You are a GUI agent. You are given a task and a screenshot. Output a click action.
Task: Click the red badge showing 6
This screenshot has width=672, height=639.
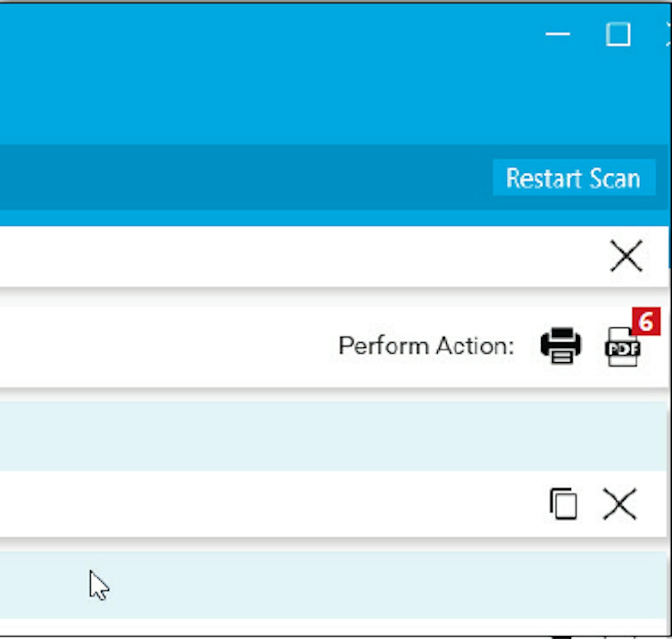coord(646,322)
